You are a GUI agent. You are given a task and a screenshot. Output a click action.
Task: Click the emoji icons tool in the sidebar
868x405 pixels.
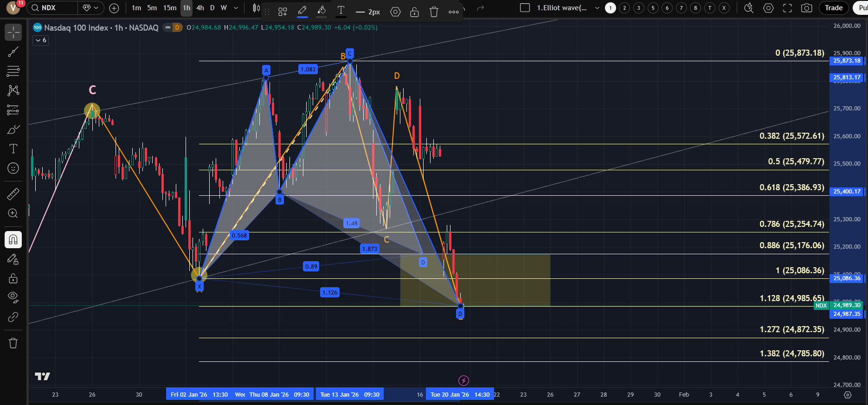[x=13, y=168]
